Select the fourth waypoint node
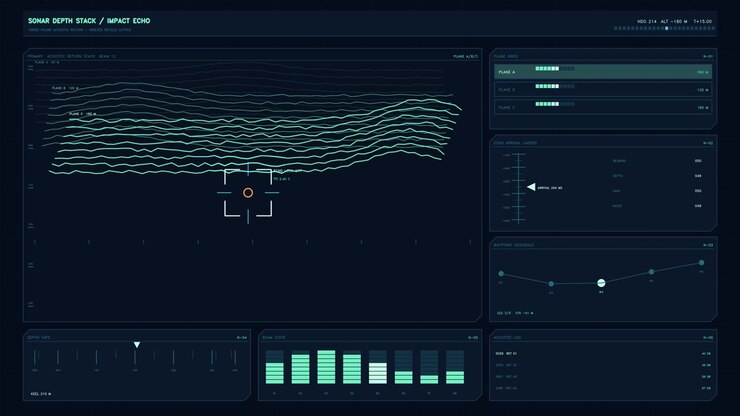Screen dimensions: 740x416 coord(651,272)
